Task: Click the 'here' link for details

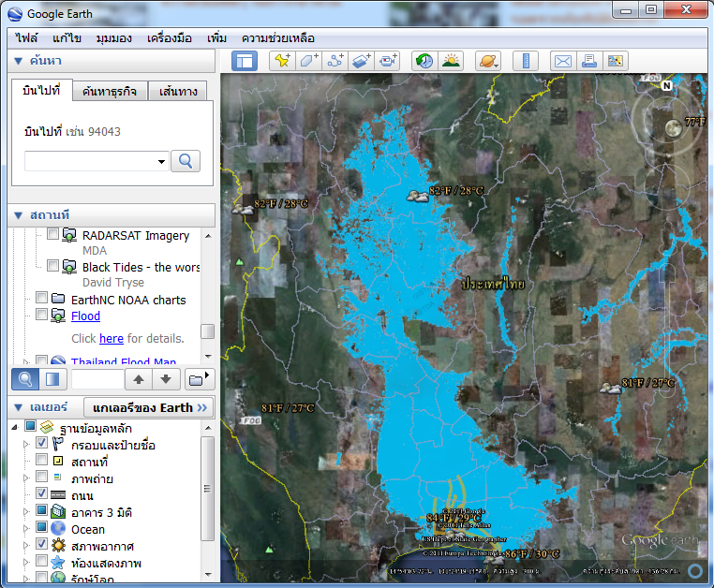Action: click(x=111, y=338)
